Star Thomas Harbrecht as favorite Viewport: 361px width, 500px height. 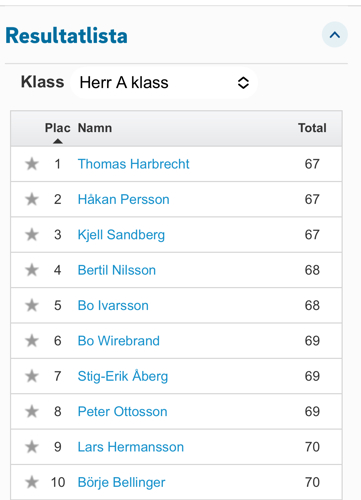[32, 164]
